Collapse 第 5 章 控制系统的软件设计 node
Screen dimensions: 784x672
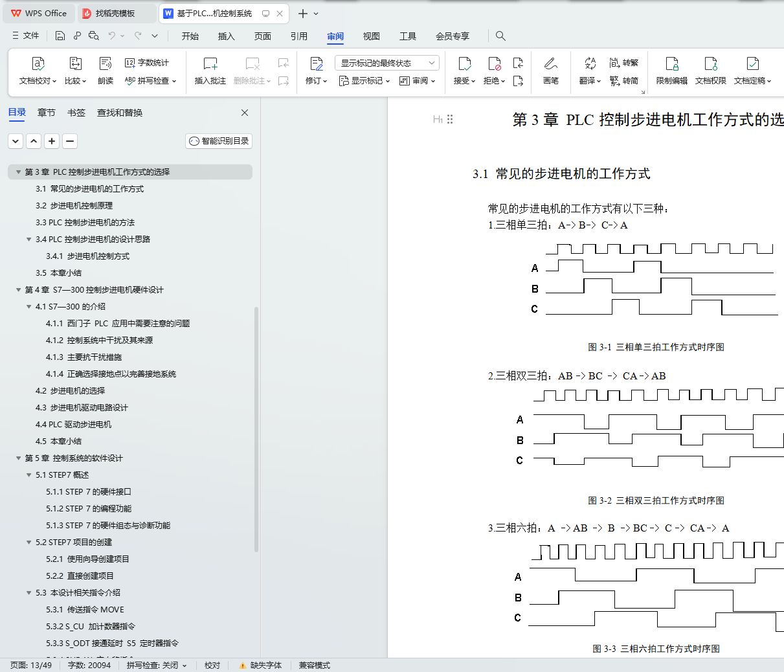18,458
